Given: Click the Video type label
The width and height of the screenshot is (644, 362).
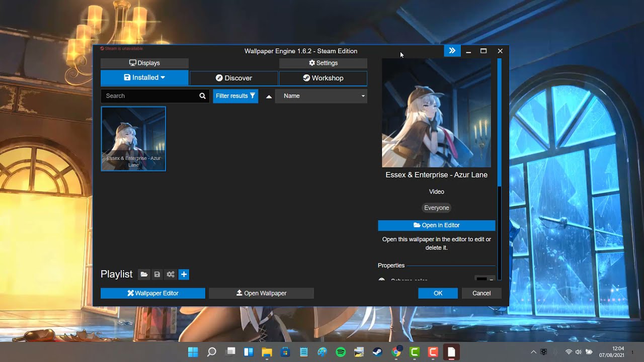Looking at the screenshot, I should pyautogui.click(x=437, y=192).
